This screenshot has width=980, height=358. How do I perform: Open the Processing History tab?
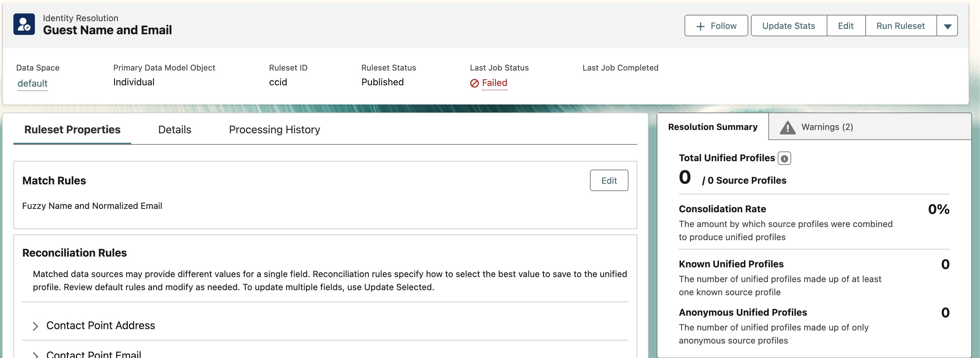[x=274, y=130]
